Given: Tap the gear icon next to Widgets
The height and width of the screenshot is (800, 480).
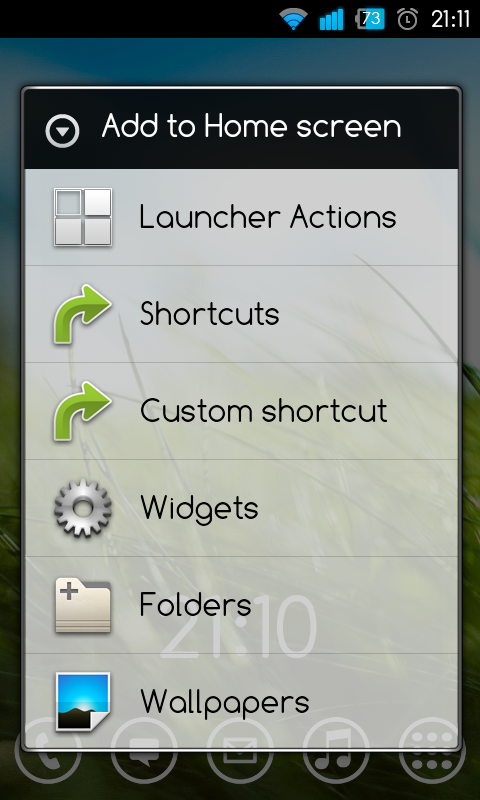Looking at the screenshot, I should (x=83, y=508).
